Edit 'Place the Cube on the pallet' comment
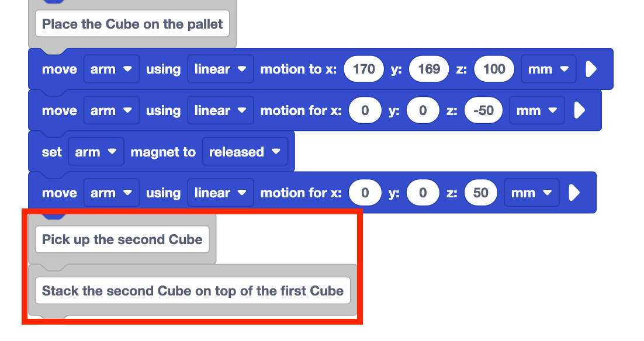Viewport: 644px width, 341px height. click(x=133, y=25)
